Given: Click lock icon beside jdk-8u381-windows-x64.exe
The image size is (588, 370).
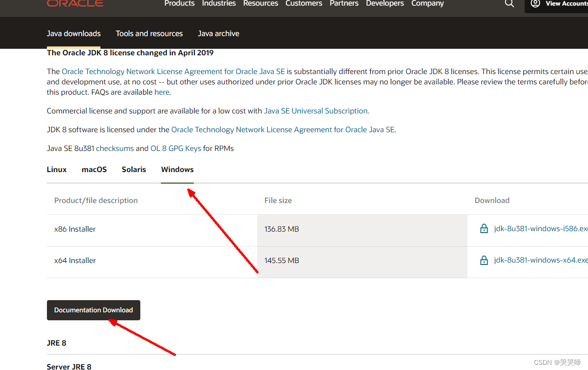Looking at the screenshot, I should [484, 260].
